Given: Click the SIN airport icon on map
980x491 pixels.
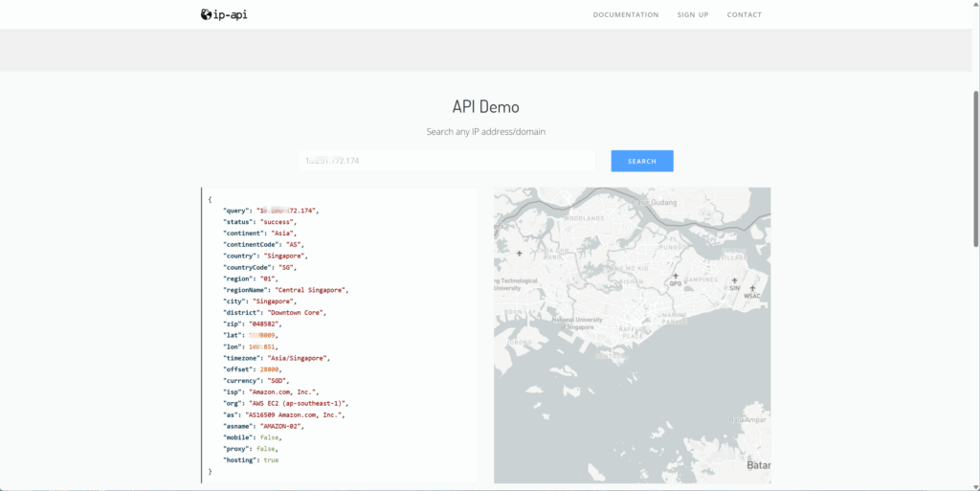Looking at the screenshot, I should [734, 281].
